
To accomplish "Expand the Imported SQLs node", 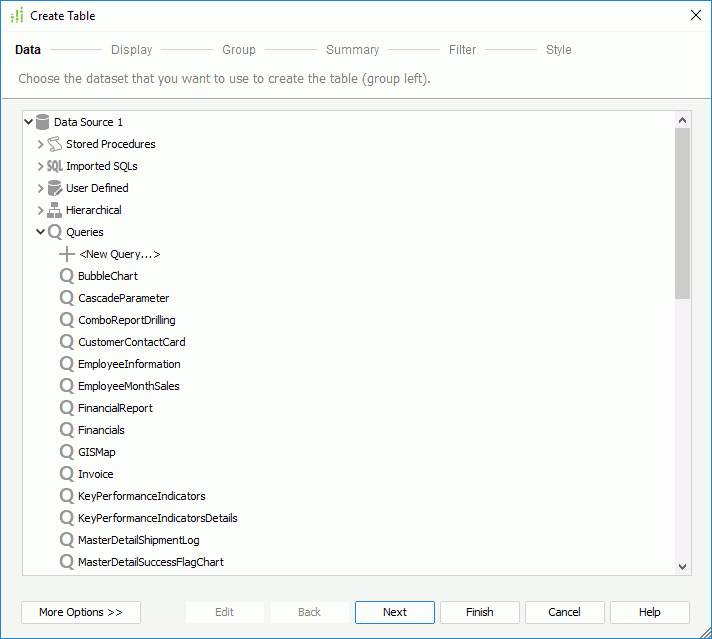I will (x=40, y=166).
